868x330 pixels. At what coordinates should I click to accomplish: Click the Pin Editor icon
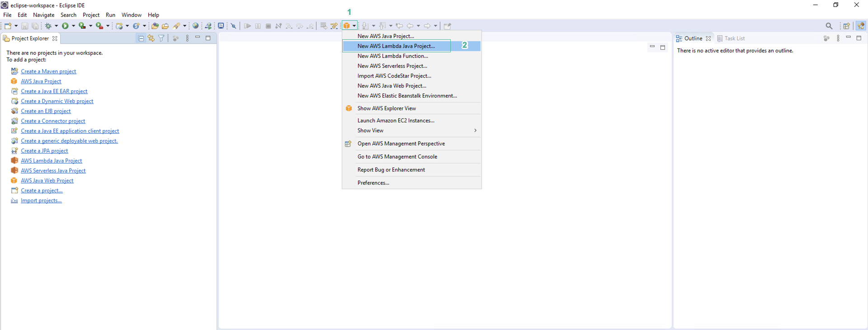point(448,26)
